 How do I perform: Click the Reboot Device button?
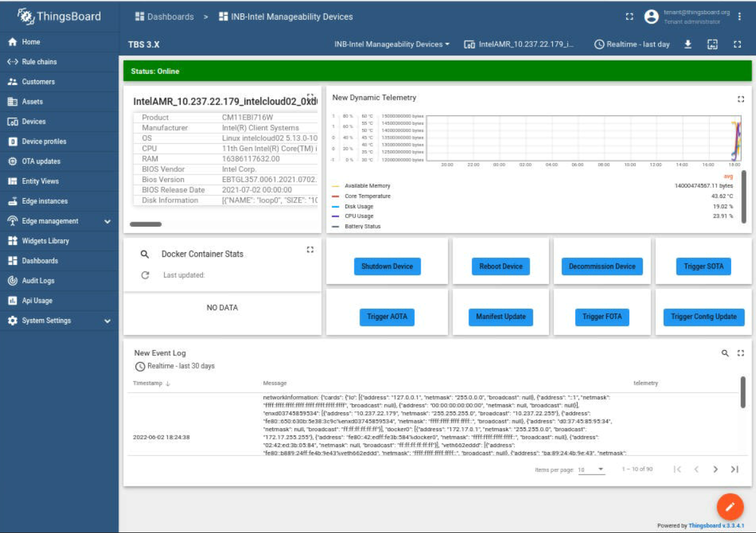tap(501, 266)
